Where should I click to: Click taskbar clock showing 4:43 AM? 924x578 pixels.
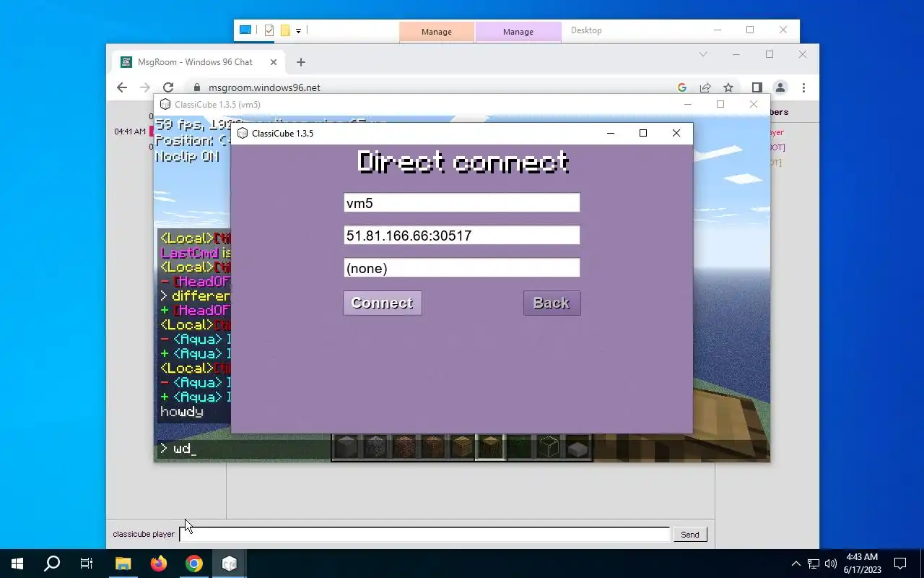coord(862,564)
